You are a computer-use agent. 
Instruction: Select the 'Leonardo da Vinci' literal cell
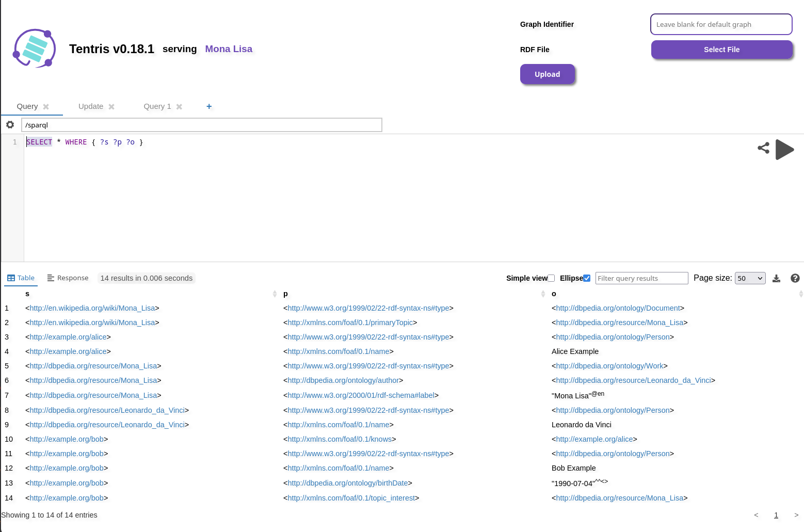[x=582, y=425]
